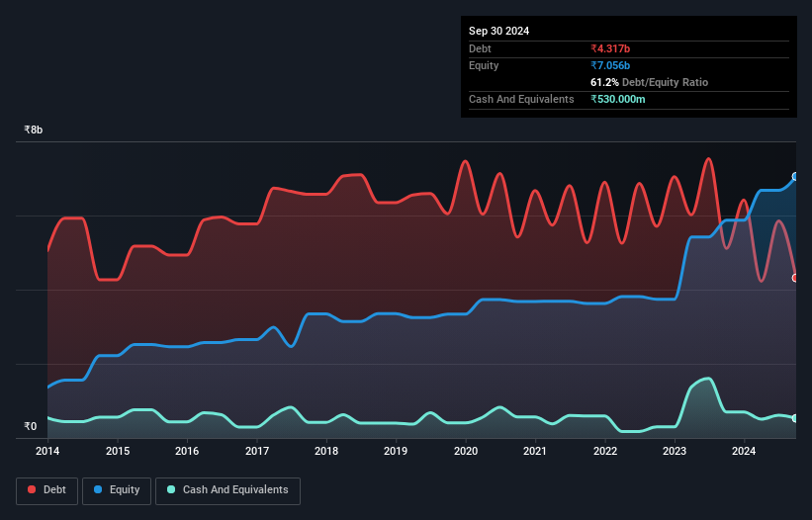Viewport: 812px width, 520px height.
Task: Toggle Cash And Equivalents legend button
Action: click(x=227, y=490)
